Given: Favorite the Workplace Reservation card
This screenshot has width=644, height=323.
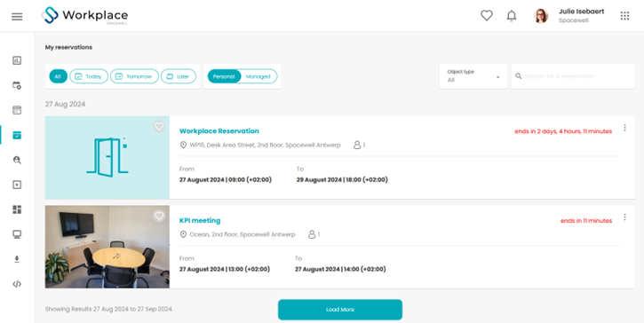Looking at the screenshot, I should coord(159,126).
